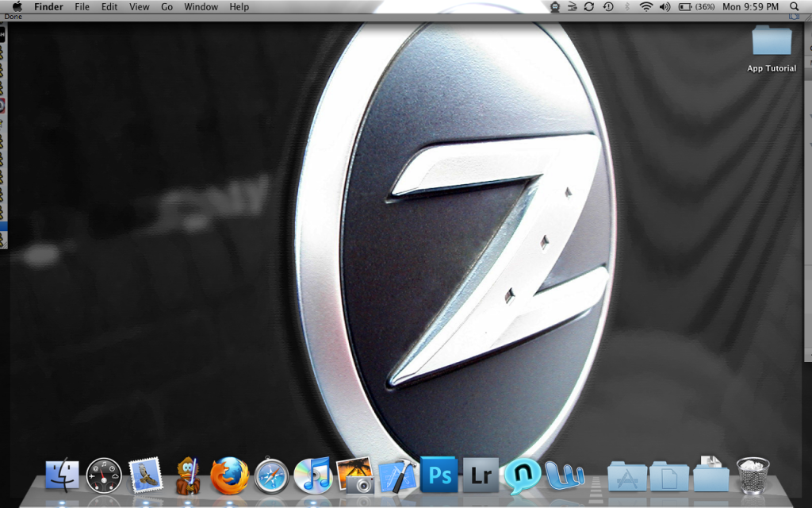Click the Wi-Fi status icon

[x=645, y=6]
